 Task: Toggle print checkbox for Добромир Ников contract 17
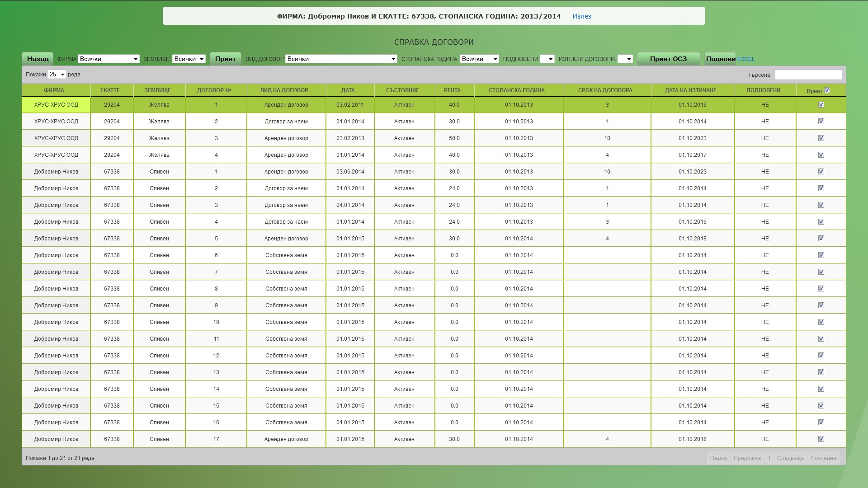[821, 439]
